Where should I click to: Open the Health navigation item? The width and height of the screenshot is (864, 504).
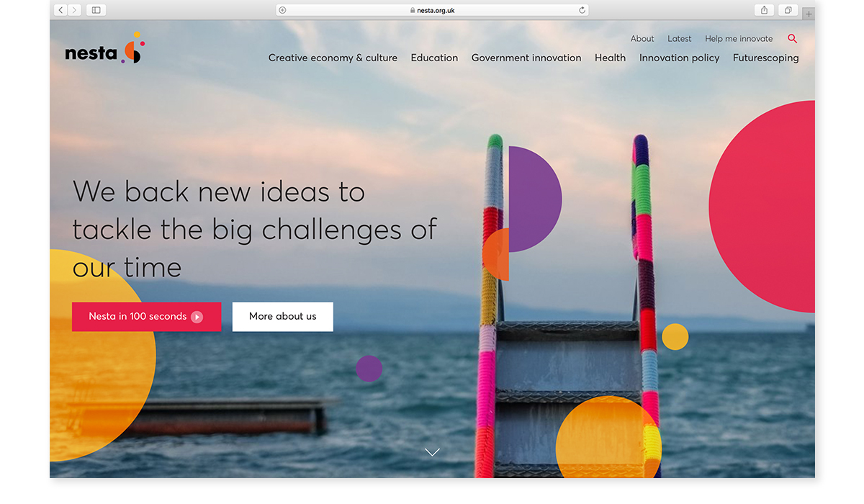(x=610, y=58)
